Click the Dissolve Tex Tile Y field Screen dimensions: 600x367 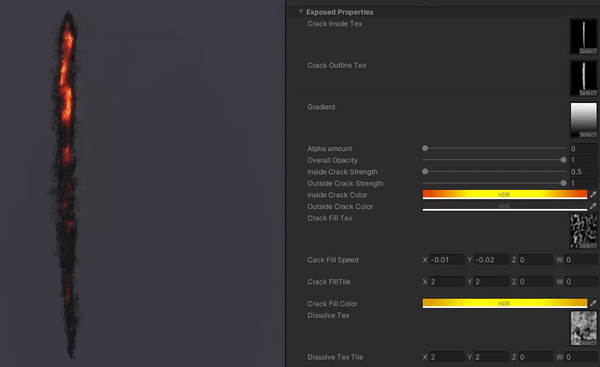pyautogui.click(x=492, y=357)
